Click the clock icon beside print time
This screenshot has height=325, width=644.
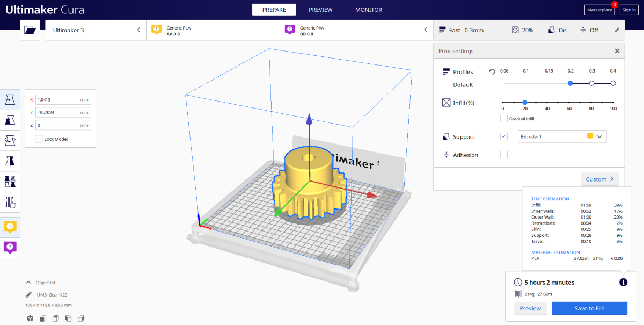[x=518, y=282]
